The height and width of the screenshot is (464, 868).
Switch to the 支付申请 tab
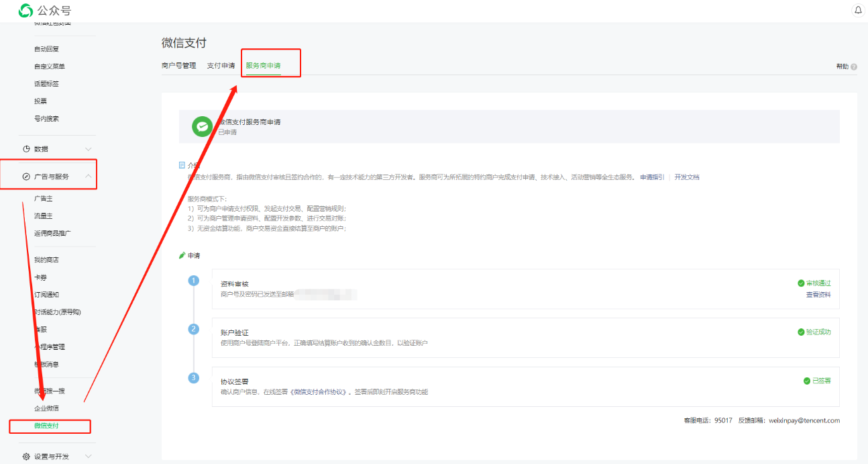(x=221, y=66)
